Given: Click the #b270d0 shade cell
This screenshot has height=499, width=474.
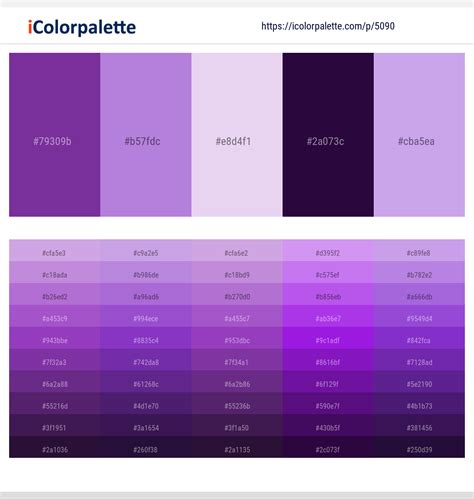Looking at the screenshot, I should click(237, 294).
